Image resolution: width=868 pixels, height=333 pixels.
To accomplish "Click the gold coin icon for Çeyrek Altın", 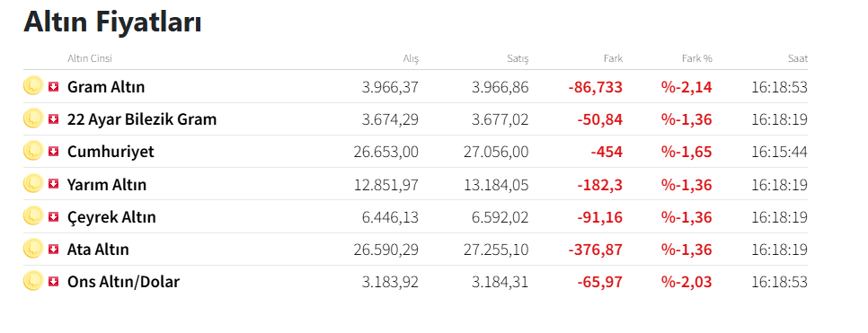I will pos(33,215).
